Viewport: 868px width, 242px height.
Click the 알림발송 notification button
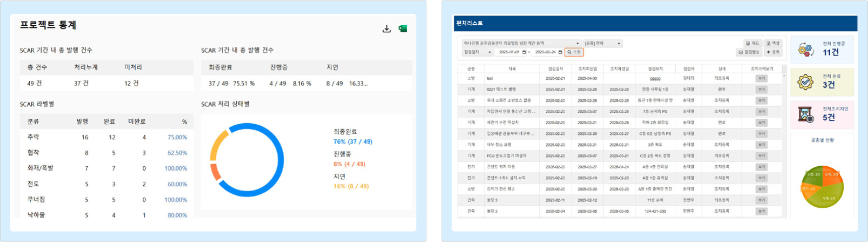click(749, 52)
